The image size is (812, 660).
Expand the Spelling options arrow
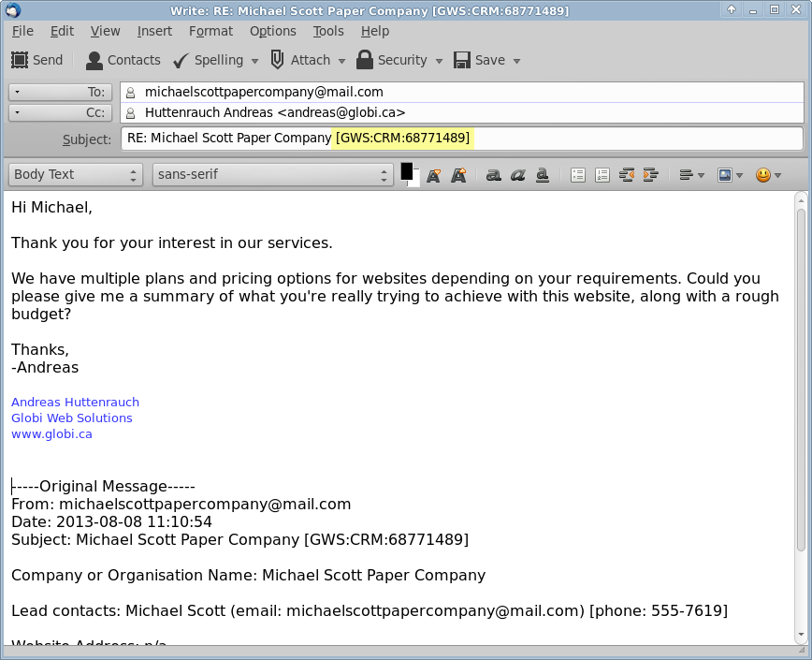[254, 61]
